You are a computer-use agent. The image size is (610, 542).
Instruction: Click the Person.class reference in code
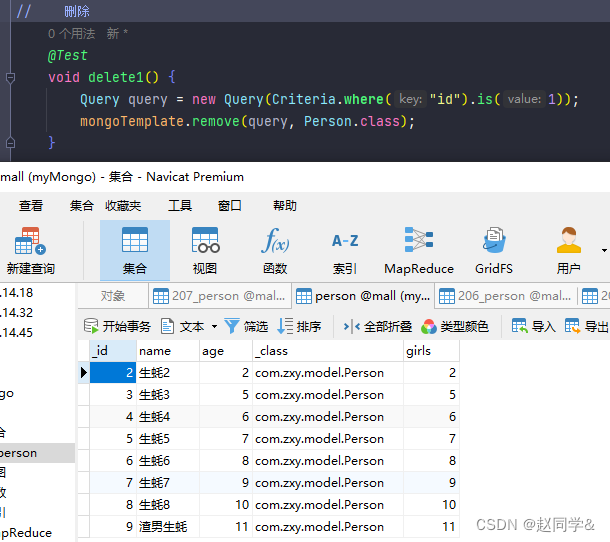(x=352, y=121)
